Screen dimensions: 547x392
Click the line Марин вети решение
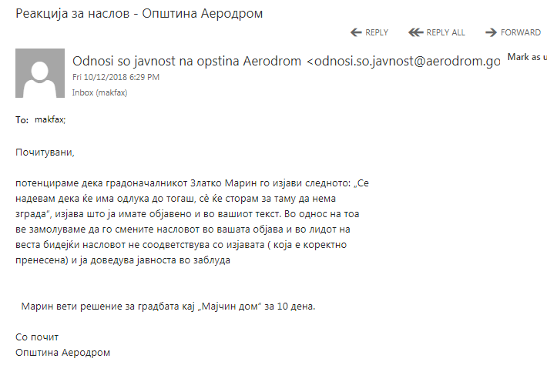pos(168,306)
